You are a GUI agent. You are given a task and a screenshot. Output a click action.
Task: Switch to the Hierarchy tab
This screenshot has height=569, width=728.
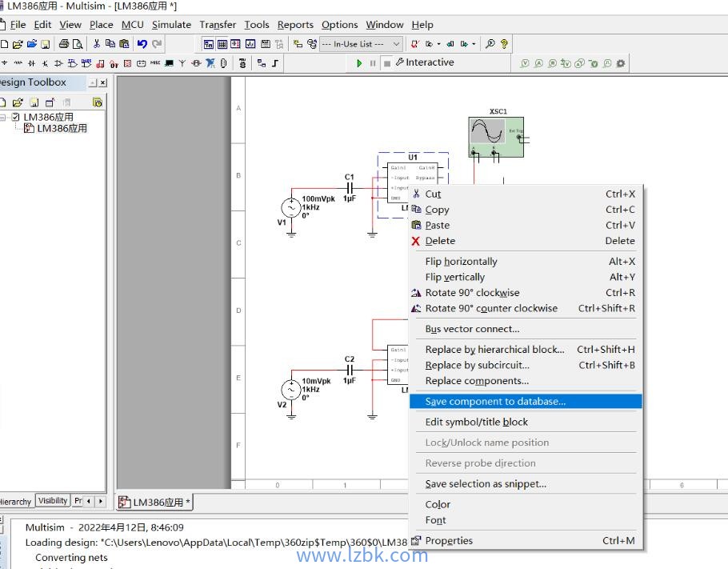pos(16,502)
